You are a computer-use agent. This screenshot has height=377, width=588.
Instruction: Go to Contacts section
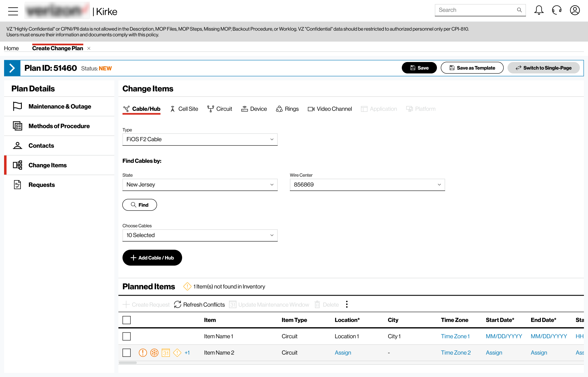click(59, 146)
